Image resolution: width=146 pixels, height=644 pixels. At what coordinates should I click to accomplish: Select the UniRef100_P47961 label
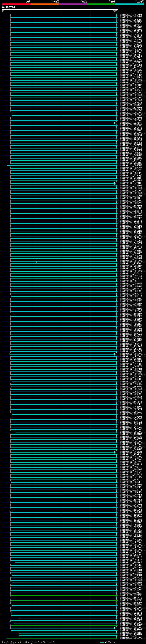131,37
